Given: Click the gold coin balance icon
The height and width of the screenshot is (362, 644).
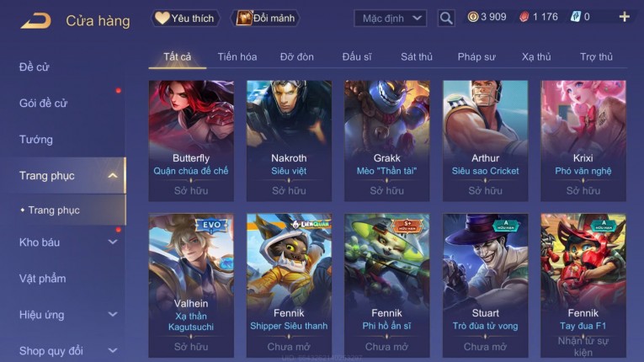Looking at the screenshot, I should click(x=473, y=17).
